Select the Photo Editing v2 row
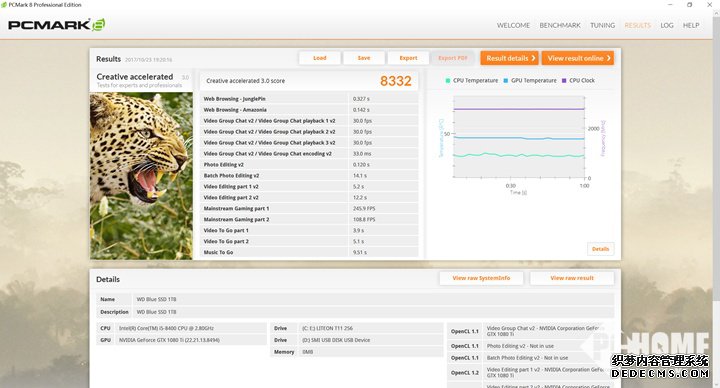 309,164
